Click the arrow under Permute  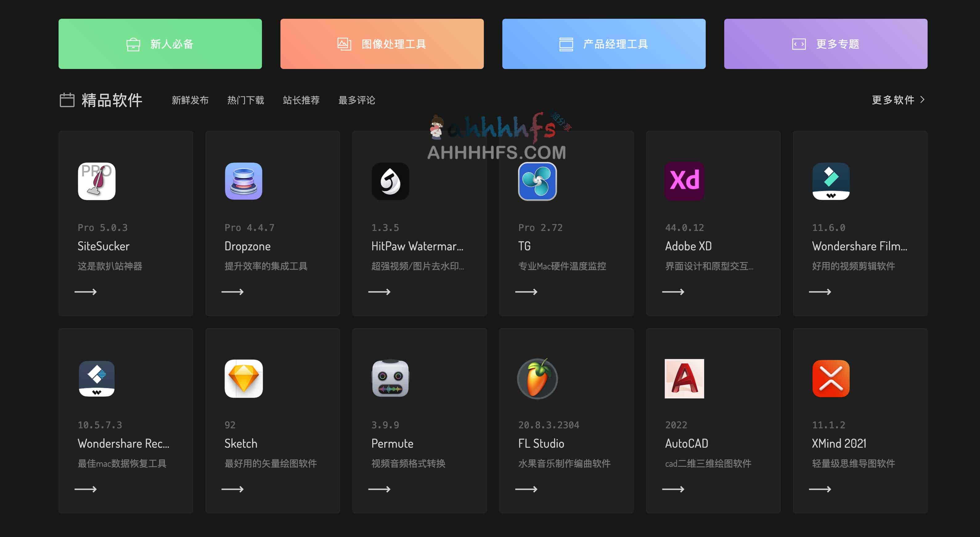pyautogui.click(x=379, y=489)
